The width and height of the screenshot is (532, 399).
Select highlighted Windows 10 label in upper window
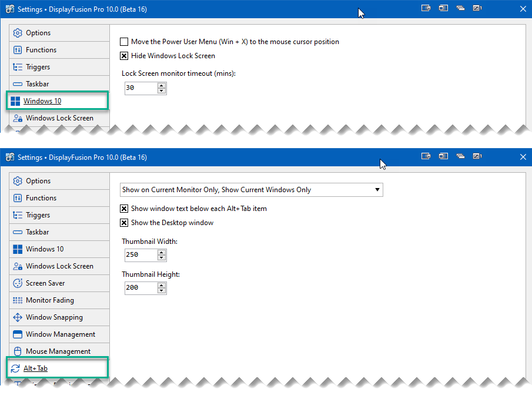pos(42,101)
